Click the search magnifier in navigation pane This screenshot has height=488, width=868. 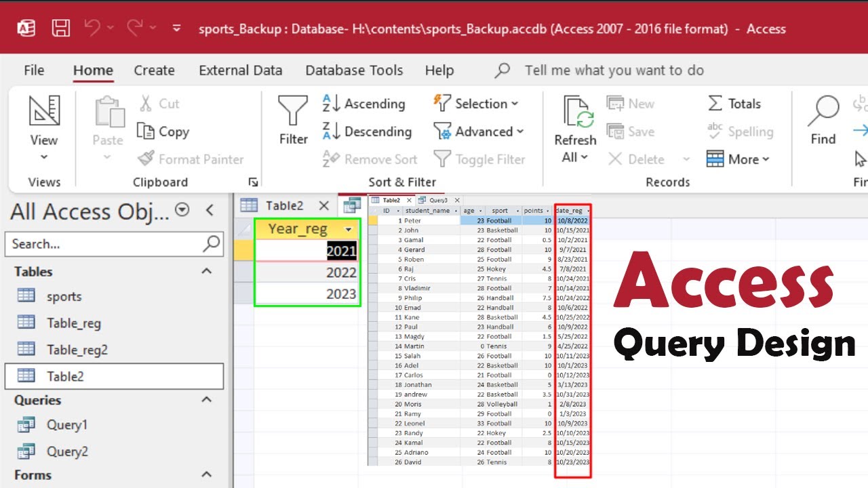212,243
